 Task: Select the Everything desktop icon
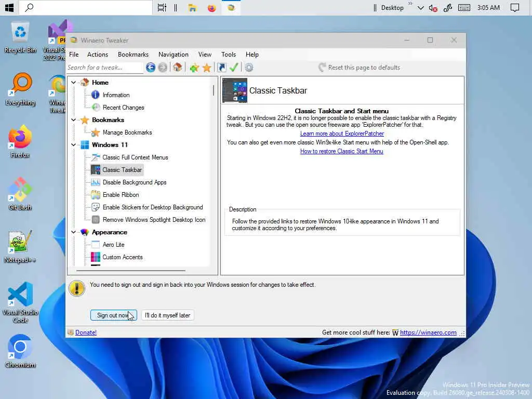20,89
